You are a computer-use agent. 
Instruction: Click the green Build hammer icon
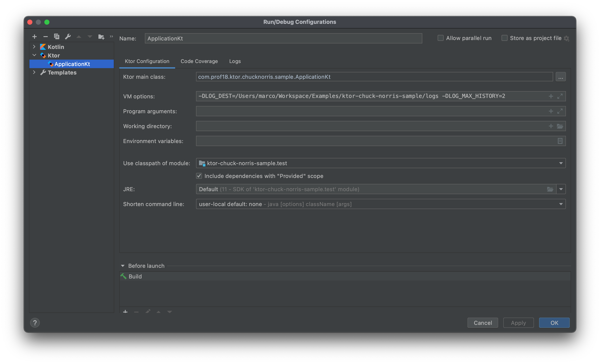pos(123,276)
